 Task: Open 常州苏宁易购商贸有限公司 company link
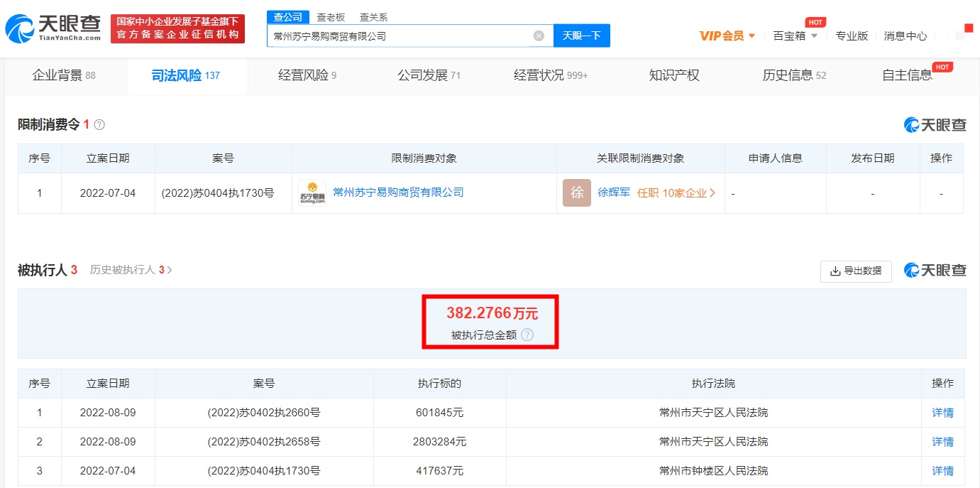pos(398,193)
